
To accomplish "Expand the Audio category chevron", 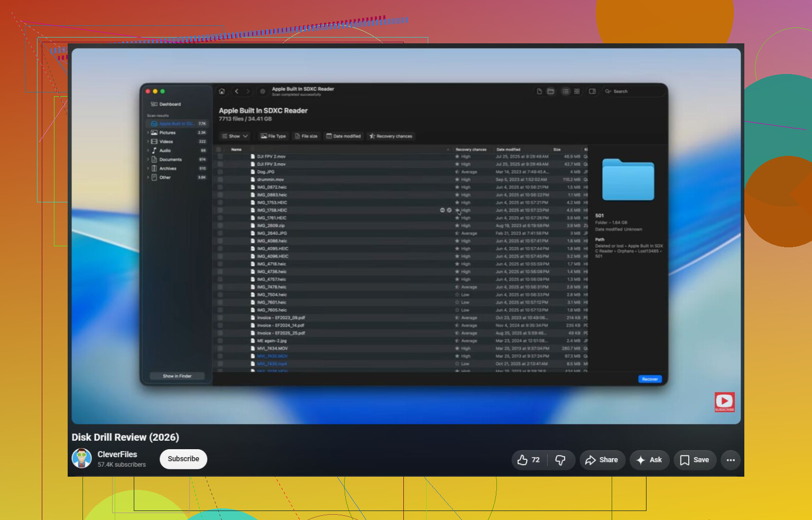I will [x=148, y=151].
